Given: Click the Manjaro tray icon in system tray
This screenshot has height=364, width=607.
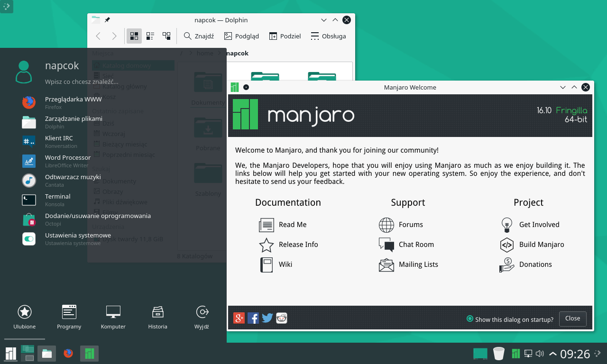Looking at the screenshot, I should [516, 354].
